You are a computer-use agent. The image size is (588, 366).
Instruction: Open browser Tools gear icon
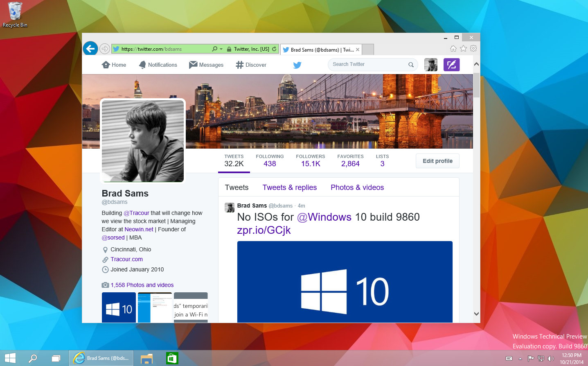point(473,49)
